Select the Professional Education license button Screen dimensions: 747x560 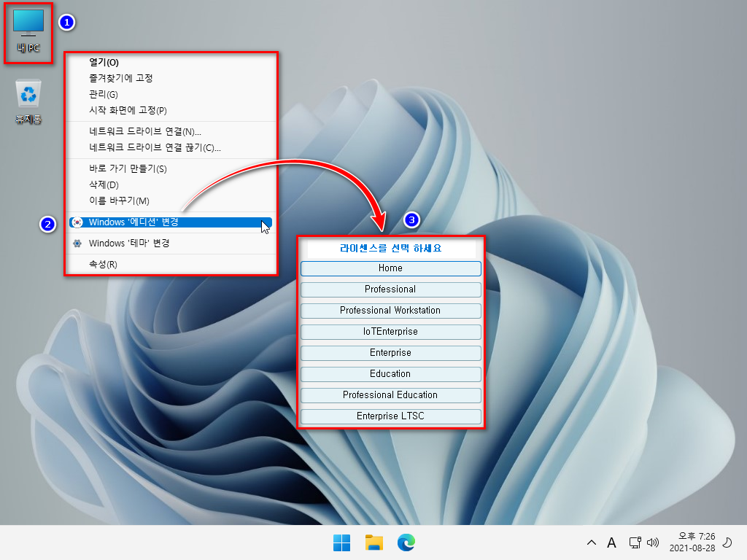tap(391, 395)
